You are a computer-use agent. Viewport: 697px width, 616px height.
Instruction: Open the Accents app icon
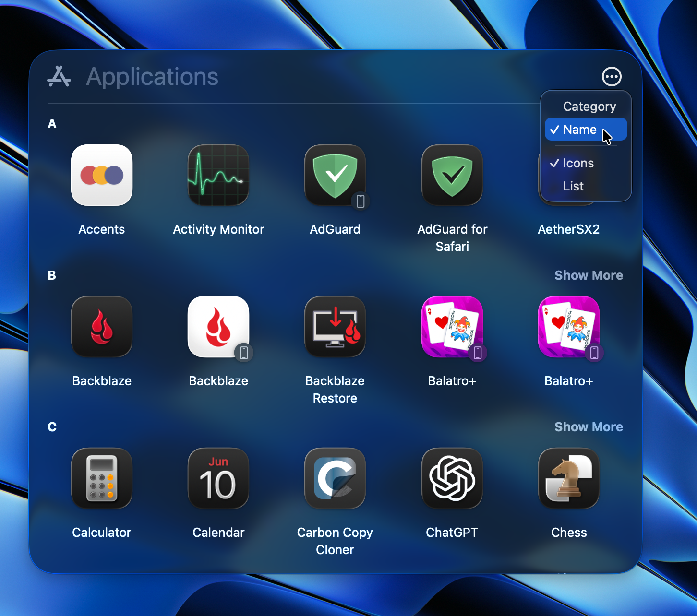pyautogui.click(x=102, y=175)
